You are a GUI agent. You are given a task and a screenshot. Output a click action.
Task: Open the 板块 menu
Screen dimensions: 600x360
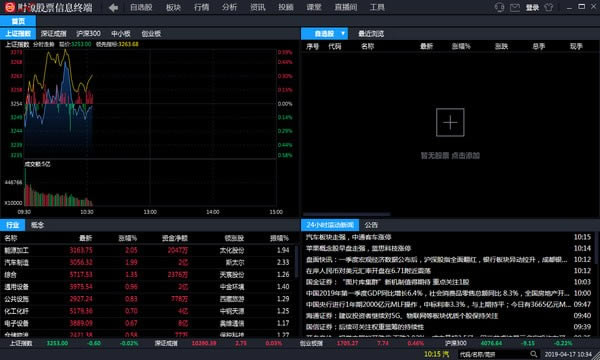[x=173, y=7]
